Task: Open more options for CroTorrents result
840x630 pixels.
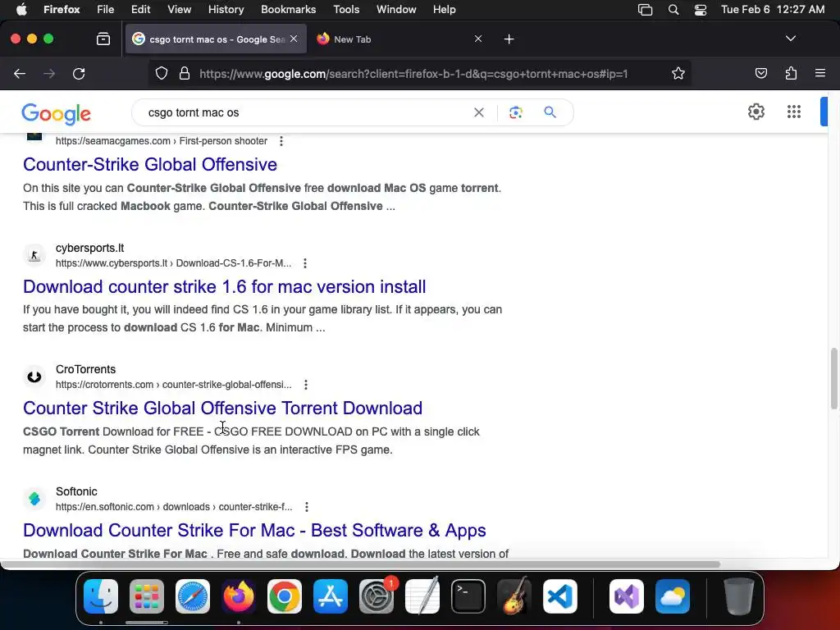Action: pyautogui.click(x=305, y=385)
